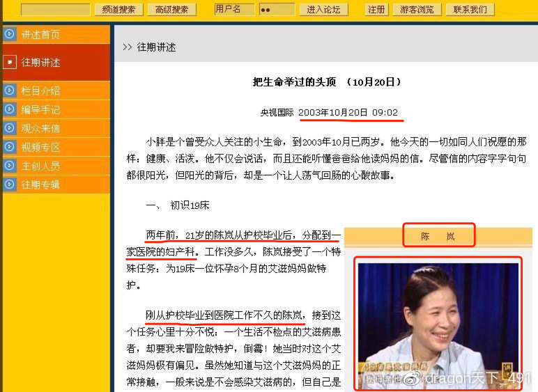The height and width of the screenshot is (392, 538).
Task: Click the 注册 button
Action: click(376, 10)
